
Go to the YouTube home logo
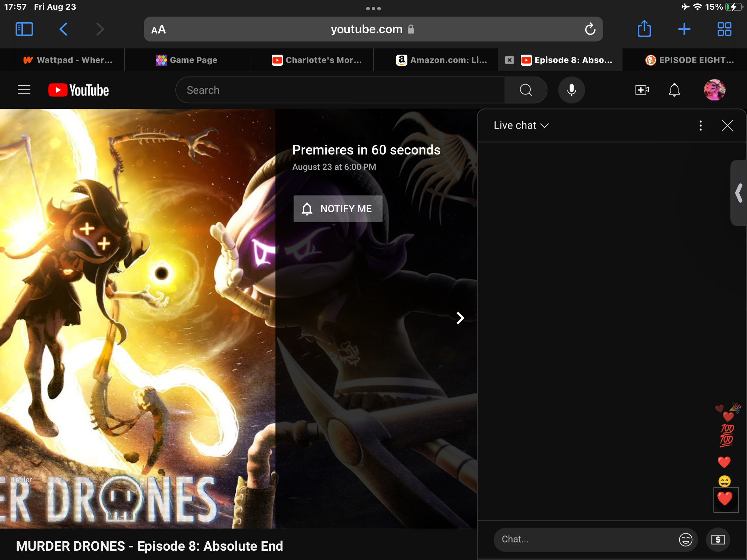tap(79, 90)
